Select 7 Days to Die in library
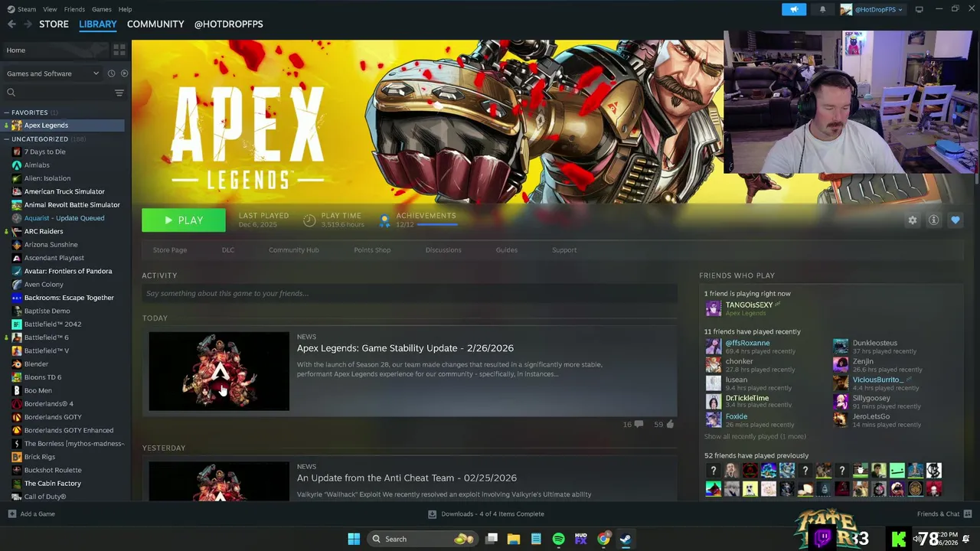This screenshot has width=980, height=551. 44,152
